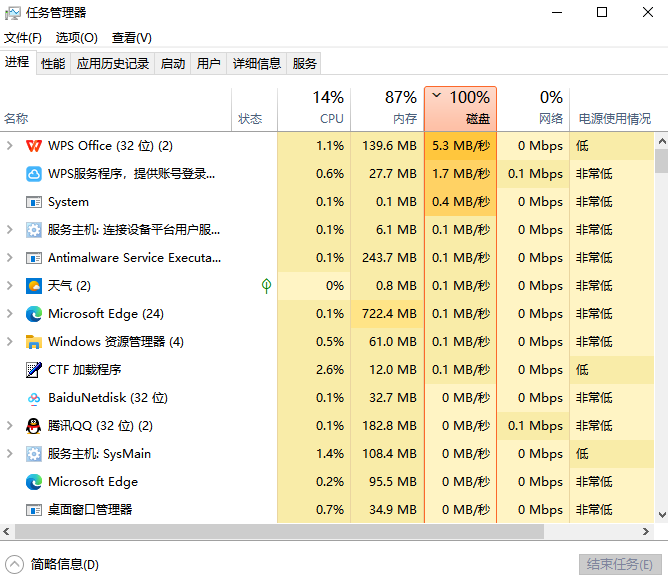This screenshot has width=668, height=583.
Task: Select the 2.6% CPU value
Action: click(330, 370)
